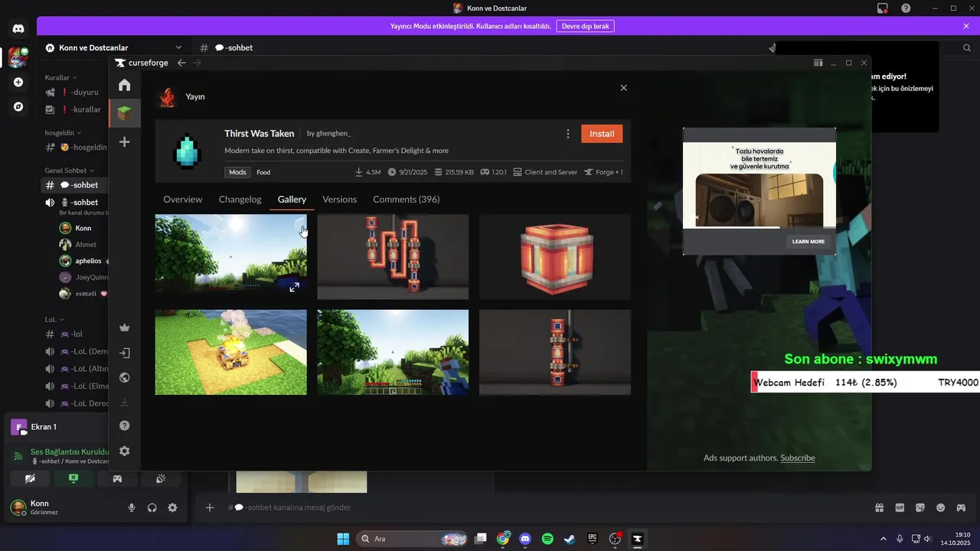This screenshot has height=551, width=980.
Task: Open the Discord apps controller icon in message bar
Action: [x=962, y=507]
